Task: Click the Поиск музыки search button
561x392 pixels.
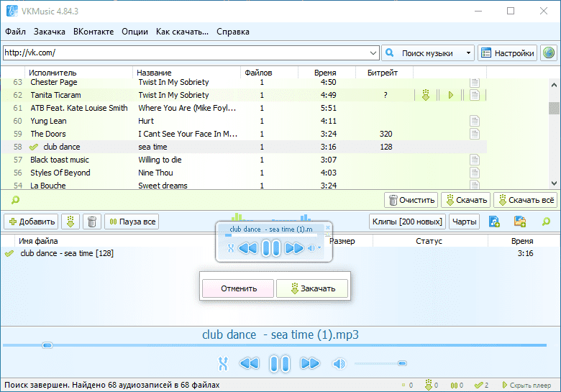Action: coord(422,53)
